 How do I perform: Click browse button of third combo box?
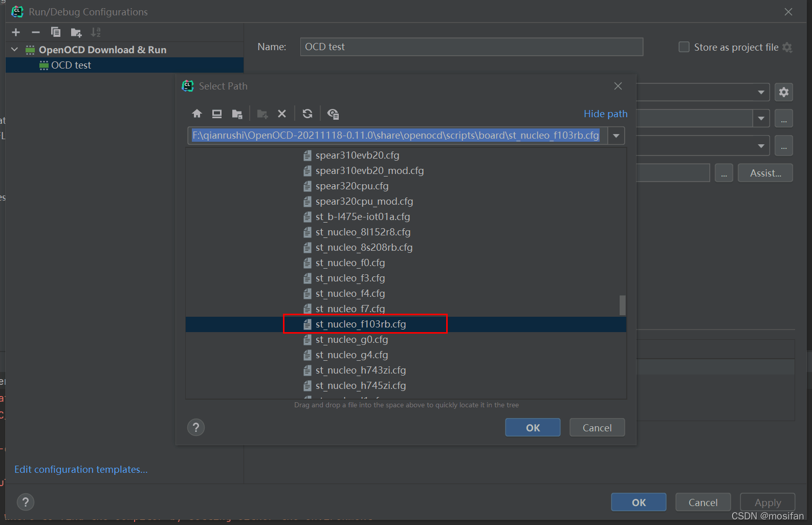click(x=784, y=146)
